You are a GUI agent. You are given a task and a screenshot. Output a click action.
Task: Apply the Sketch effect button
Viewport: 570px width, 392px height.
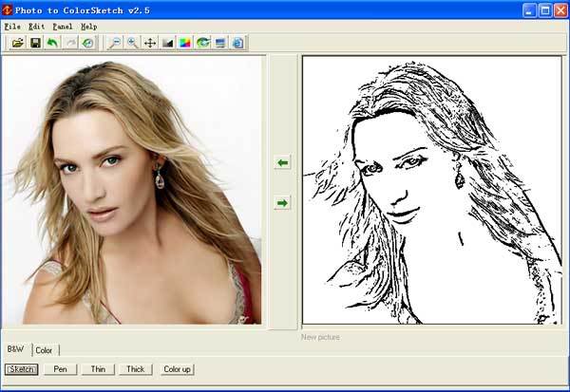click(x=22, y=369)
